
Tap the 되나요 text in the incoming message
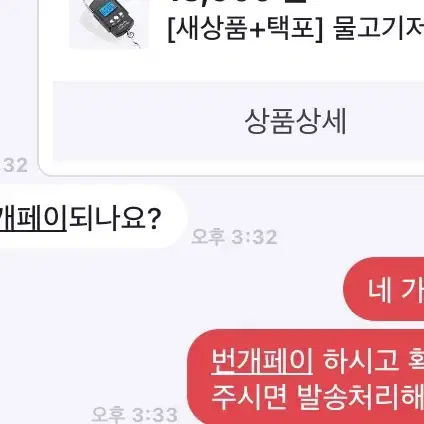(x=107, y=217)
